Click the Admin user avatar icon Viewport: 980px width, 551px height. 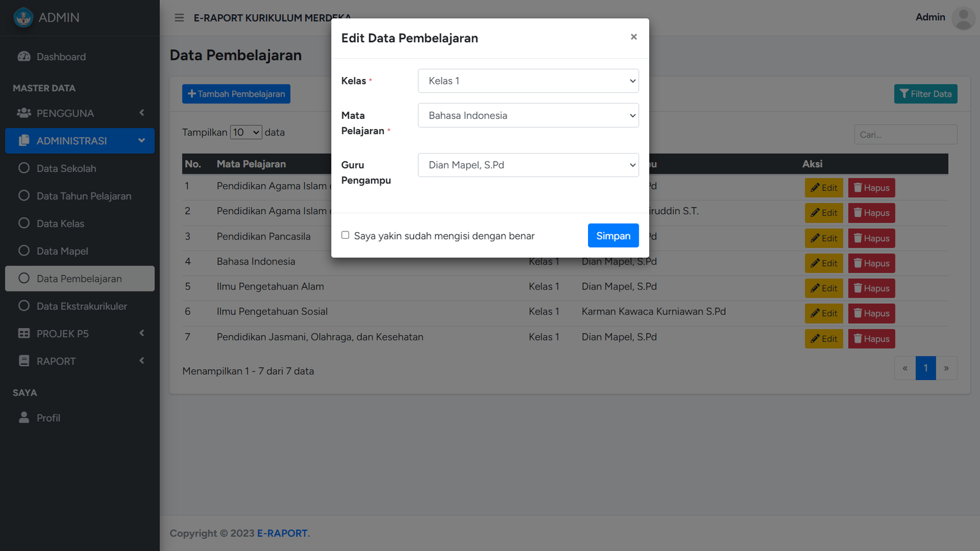[963, 18]
